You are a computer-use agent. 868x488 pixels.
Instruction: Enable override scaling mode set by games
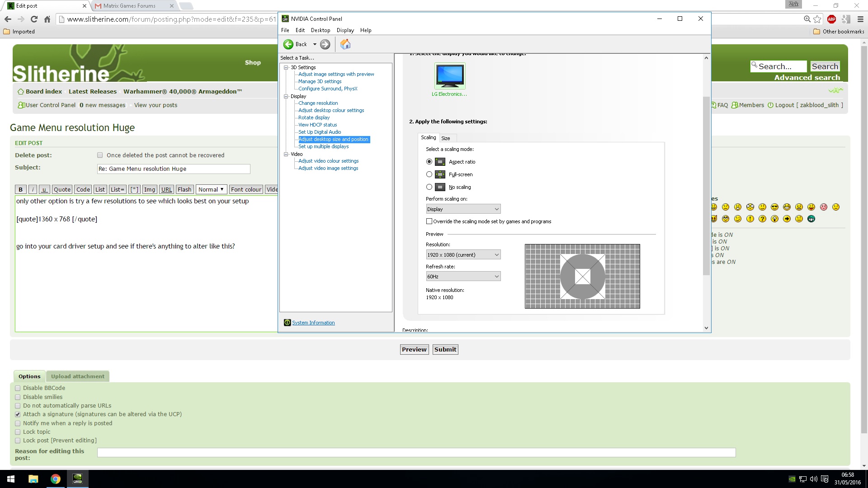pos(429,221)
